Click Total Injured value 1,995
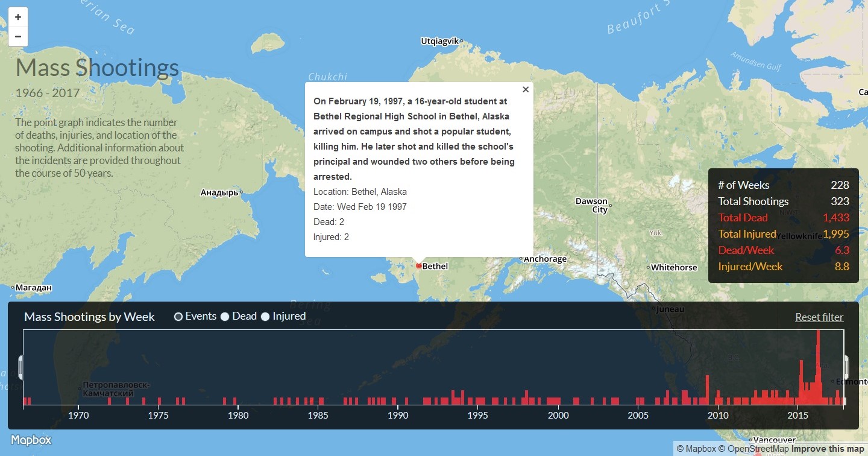 (x=836, y=234)
